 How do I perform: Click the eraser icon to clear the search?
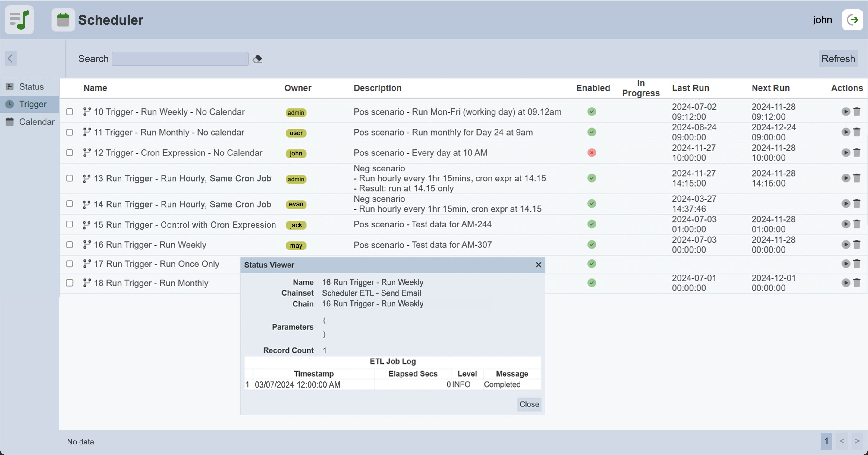tap(257, 59)
